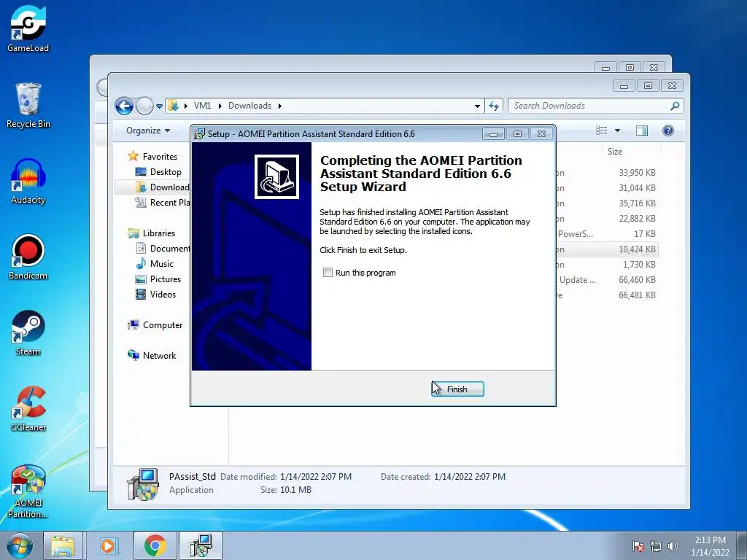Expand the address bar history dropdown
Viewport: 747px width, 560px height.
pos(477,106)
